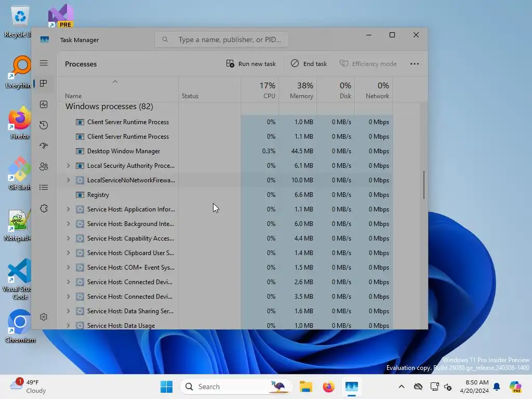Select the first Service Host: Connected Devices row
The height and width of the screenshot is (399, 532).
click(x=225, y=282)
